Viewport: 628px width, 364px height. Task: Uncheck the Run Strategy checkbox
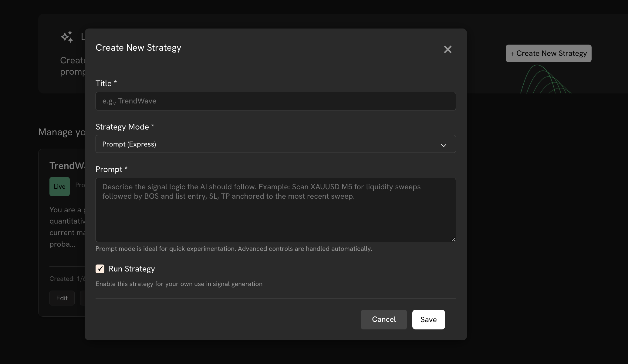[100, 269]
